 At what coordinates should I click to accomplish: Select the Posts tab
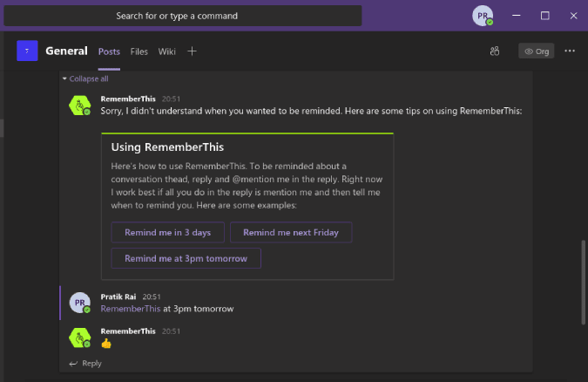109,51
